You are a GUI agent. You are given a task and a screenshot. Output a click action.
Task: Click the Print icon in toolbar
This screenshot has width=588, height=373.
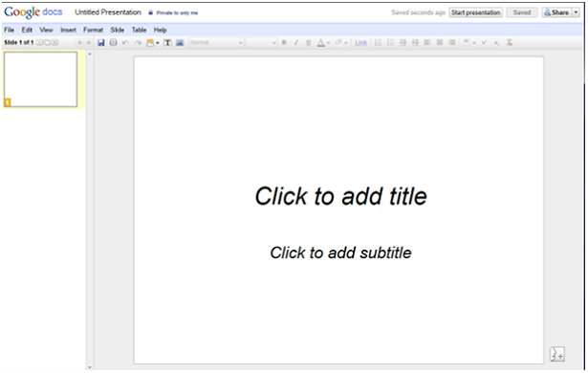click(113, 43)
